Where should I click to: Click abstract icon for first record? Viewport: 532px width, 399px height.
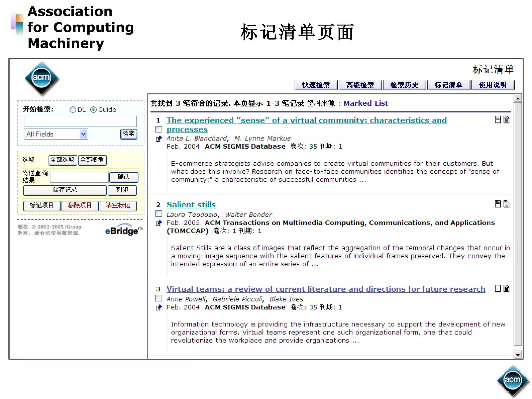pos(497,120)
